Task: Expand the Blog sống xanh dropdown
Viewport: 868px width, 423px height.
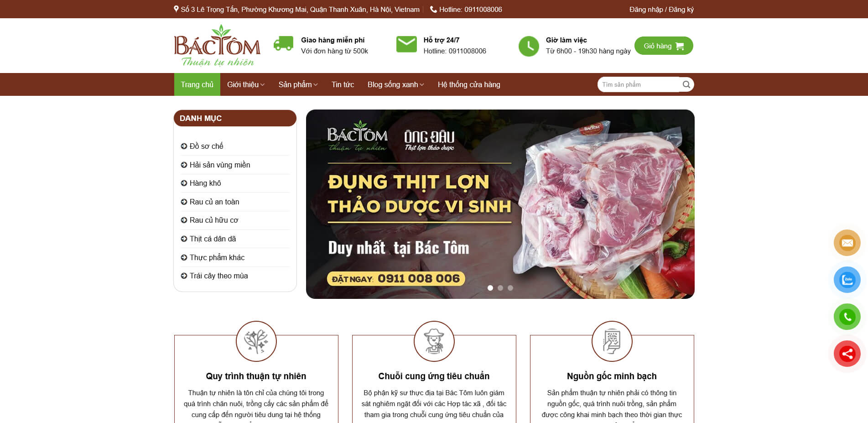Action: pos(395,84)
